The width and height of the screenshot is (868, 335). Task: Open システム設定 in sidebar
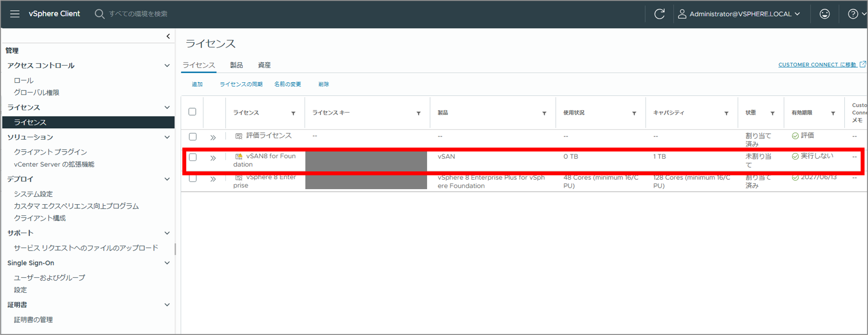click(33, 194)
